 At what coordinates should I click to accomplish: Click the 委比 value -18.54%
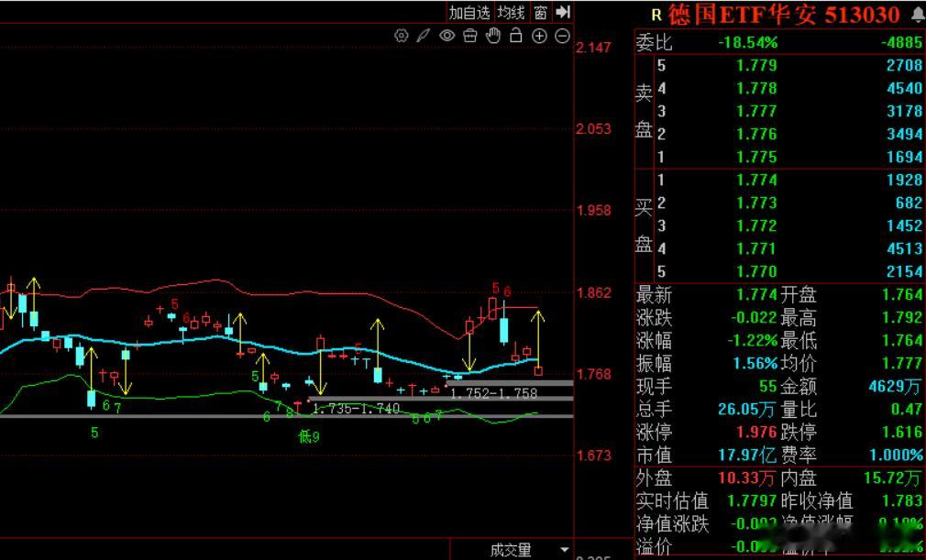pos(747,42)
